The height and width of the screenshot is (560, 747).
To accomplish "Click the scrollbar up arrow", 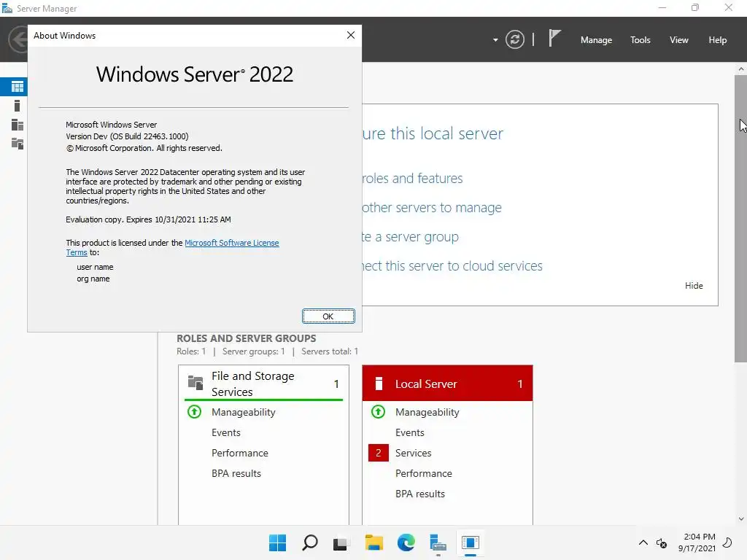I will coord(741,69).
